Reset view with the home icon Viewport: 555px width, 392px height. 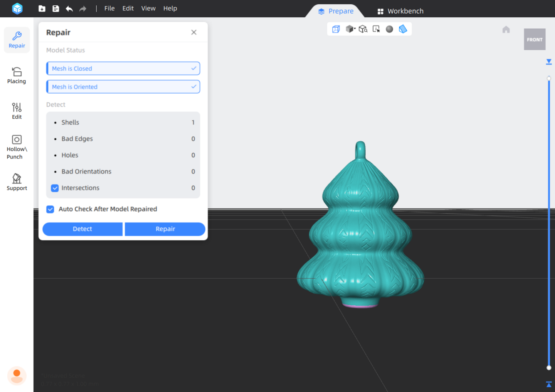tap(506, 30)
